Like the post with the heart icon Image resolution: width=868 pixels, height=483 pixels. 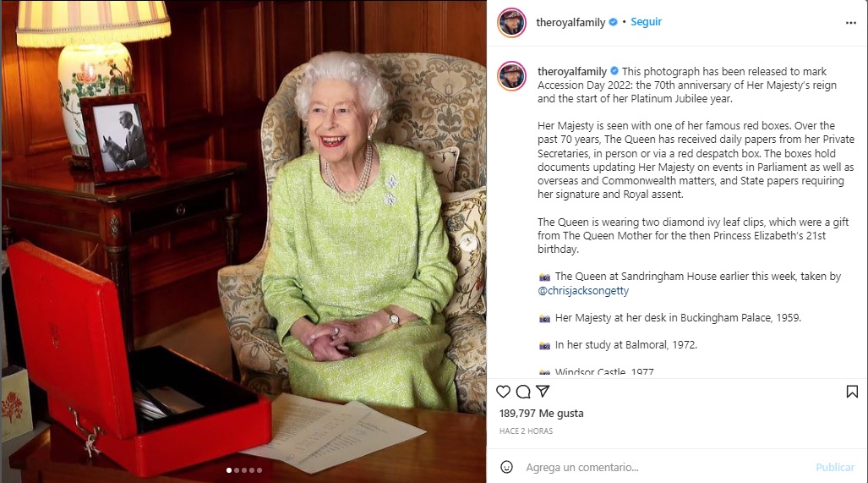(503, 392)
